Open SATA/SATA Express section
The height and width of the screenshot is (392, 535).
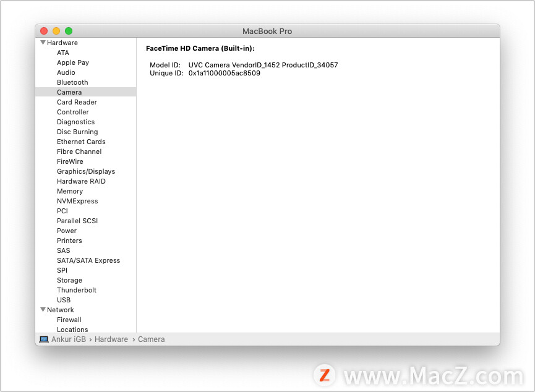click(88, 260)
